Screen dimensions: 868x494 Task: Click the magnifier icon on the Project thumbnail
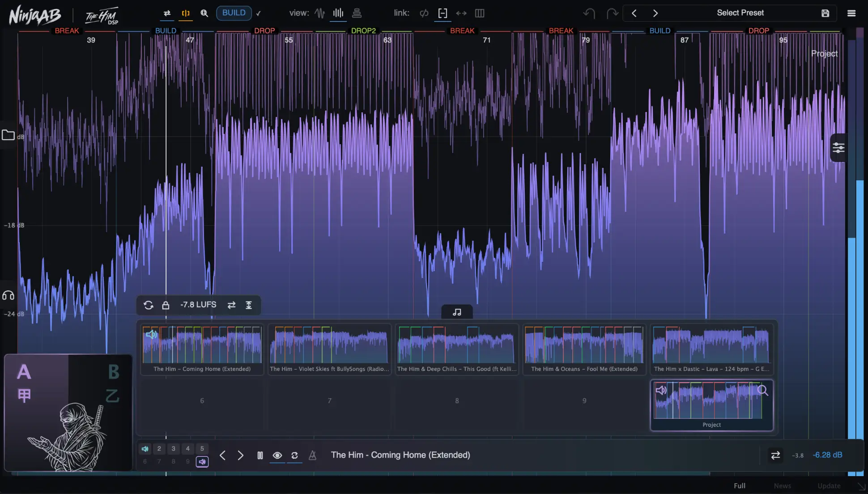(x=763, y=391)
